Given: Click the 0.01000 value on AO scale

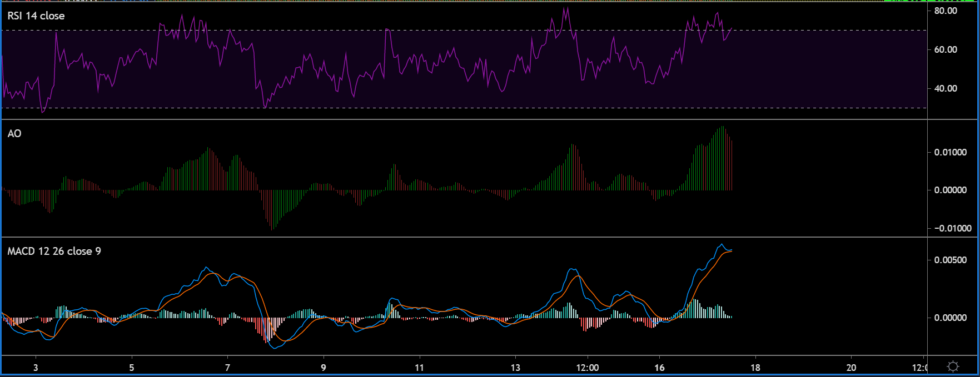Looking at the screenshot, I should 950,152.
